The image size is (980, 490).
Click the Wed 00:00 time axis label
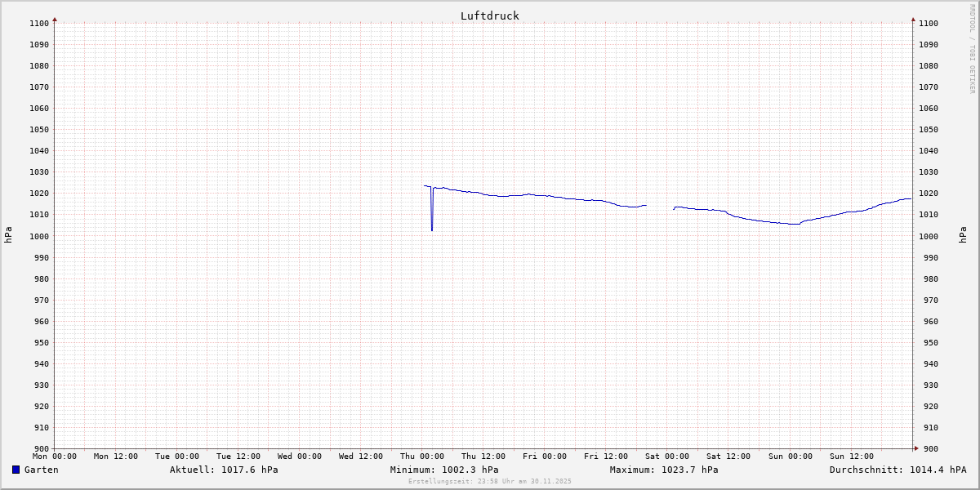[x=300, y=457]
